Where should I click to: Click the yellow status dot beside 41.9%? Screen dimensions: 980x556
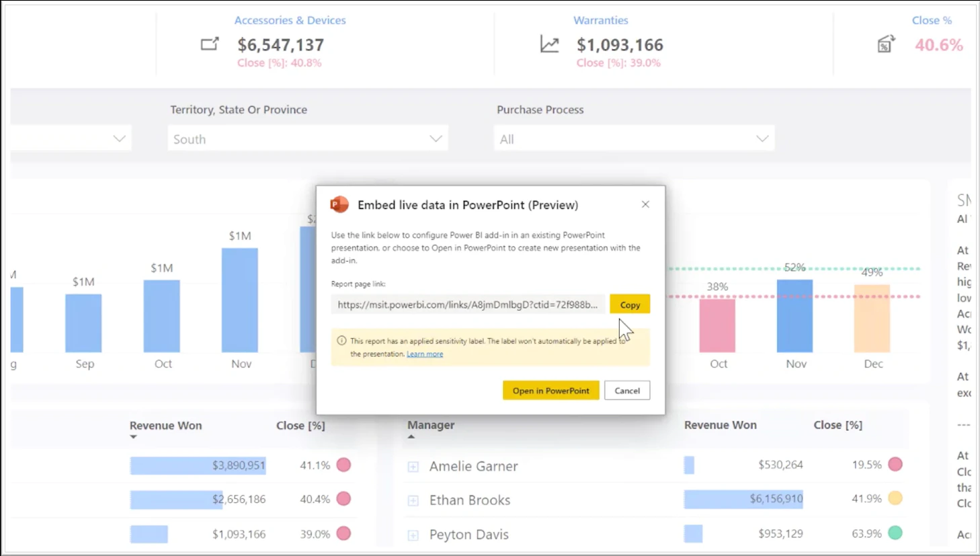895,498
